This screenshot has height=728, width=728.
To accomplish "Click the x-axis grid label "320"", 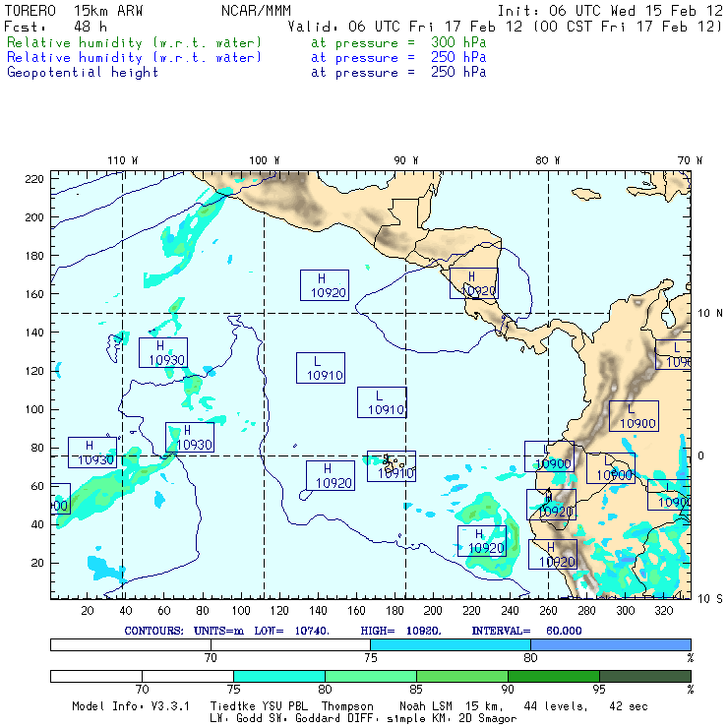I will click(x=663, y=611).
